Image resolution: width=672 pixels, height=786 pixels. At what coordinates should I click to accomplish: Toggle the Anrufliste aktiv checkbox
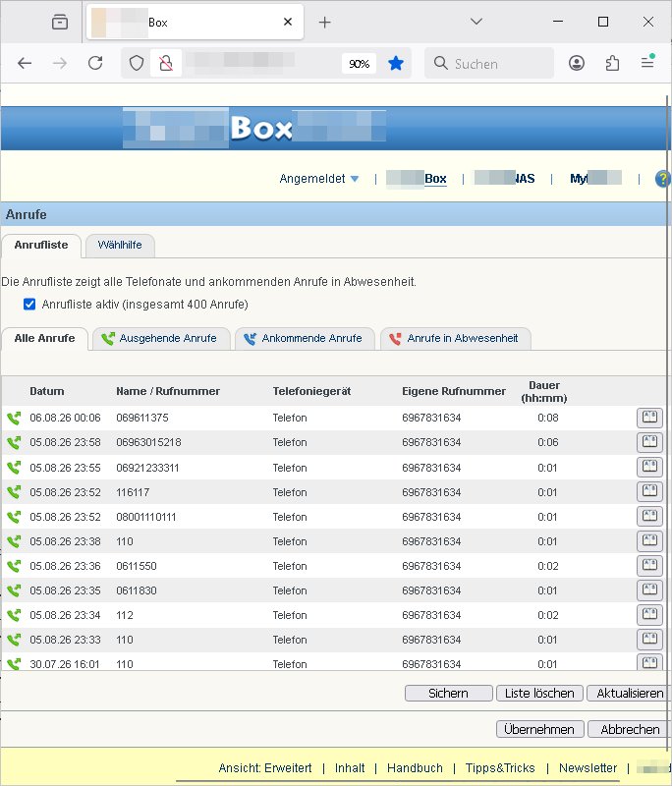tap(29, 305)
